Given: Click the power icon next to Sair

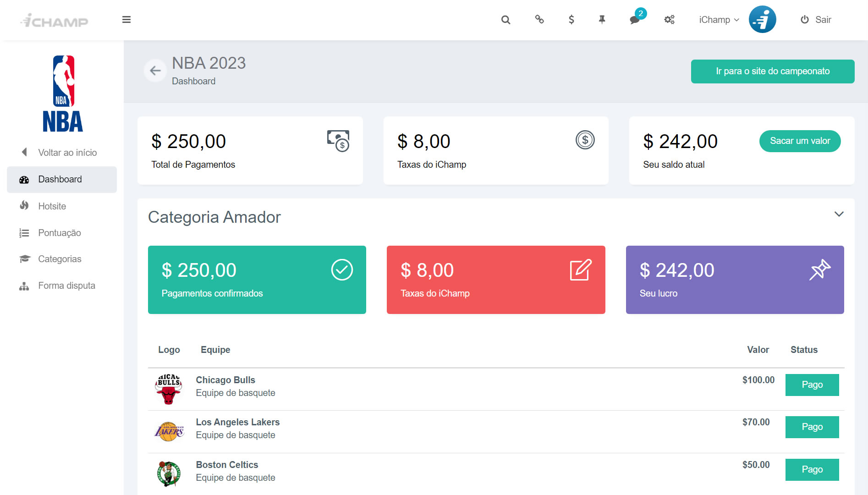Looking at the screenshot, I should pos(804,20).
